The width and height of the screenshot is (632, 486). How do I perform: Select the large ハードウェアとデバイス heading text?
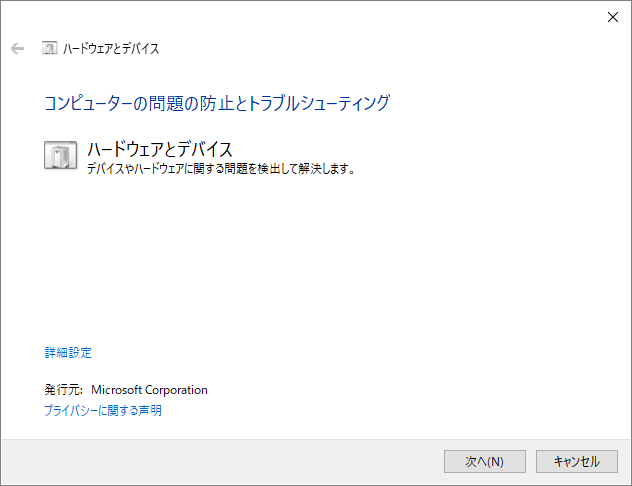point(160,150)
